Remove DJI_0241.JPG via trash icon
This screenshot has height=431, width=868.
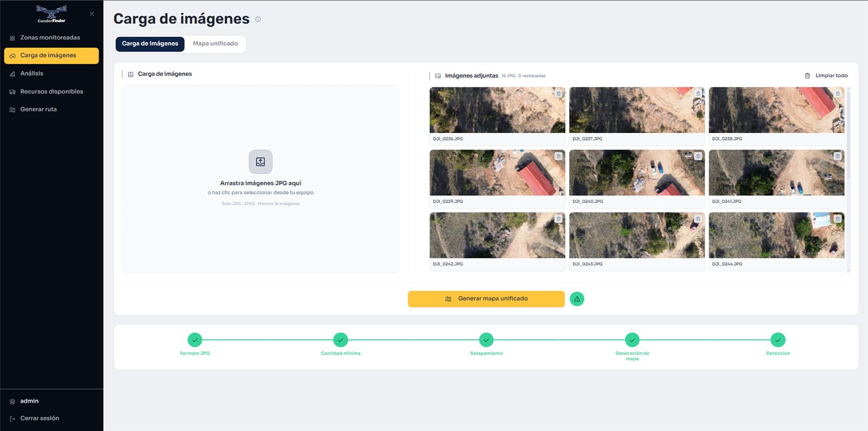[x=838, y=156]
